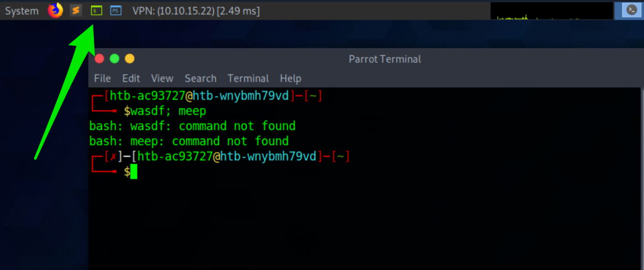Screen dimensions: 644x270
Task: Expand the View menu
Action: click(x=162, y=78)
